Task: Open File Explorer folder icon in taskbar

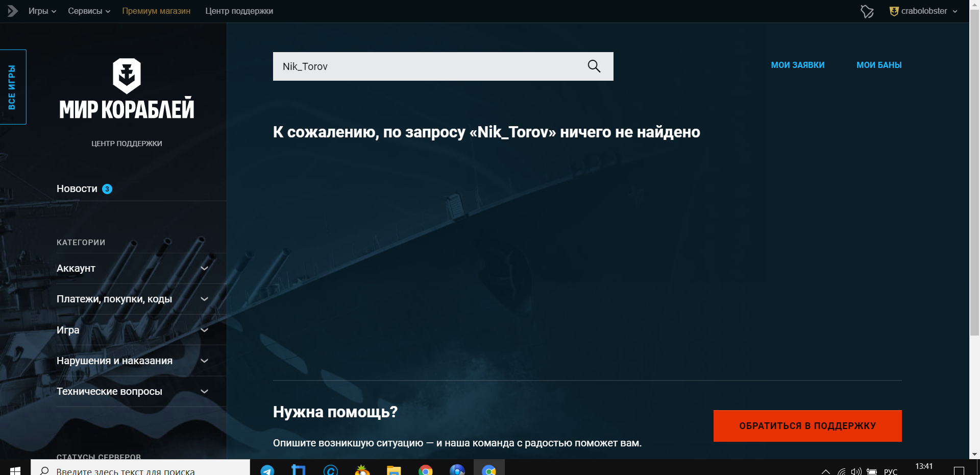Action: click(394, 470)
